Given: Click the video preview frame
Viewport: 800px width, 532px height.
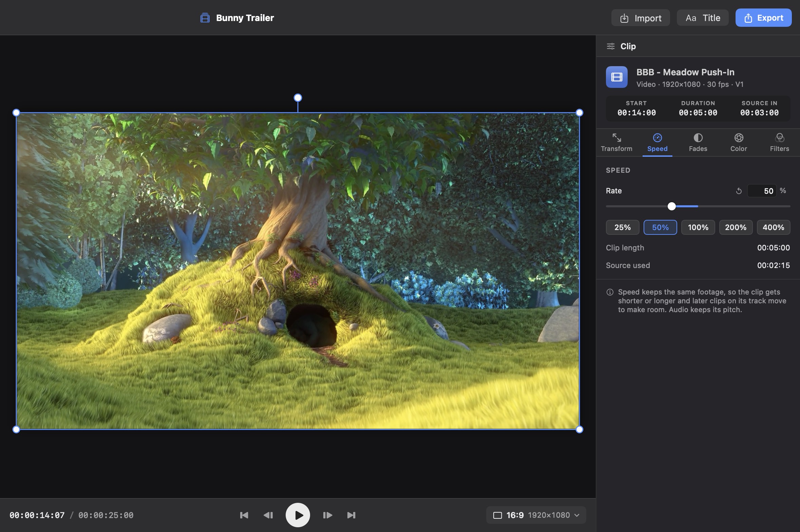Looking at the screenshot, I should pos(298,271).
